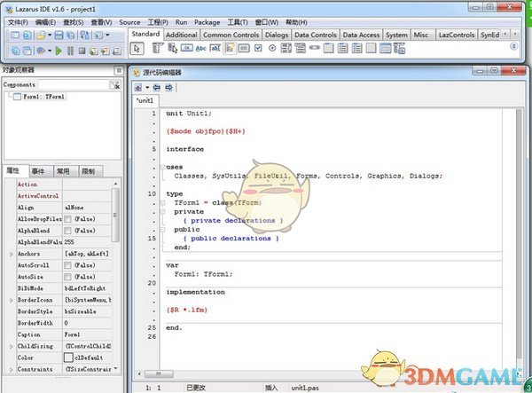
Task: Expand the BorderIcons property node
Action: 11,300
